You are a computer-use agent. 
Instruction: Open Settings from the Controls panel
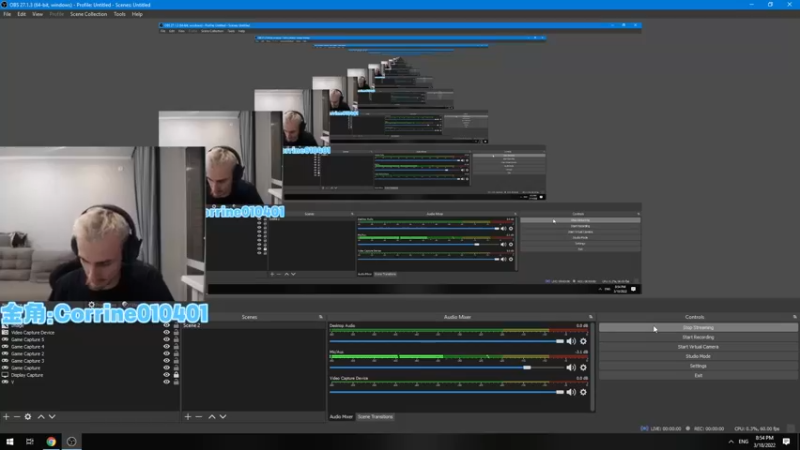tap(698, 366)
